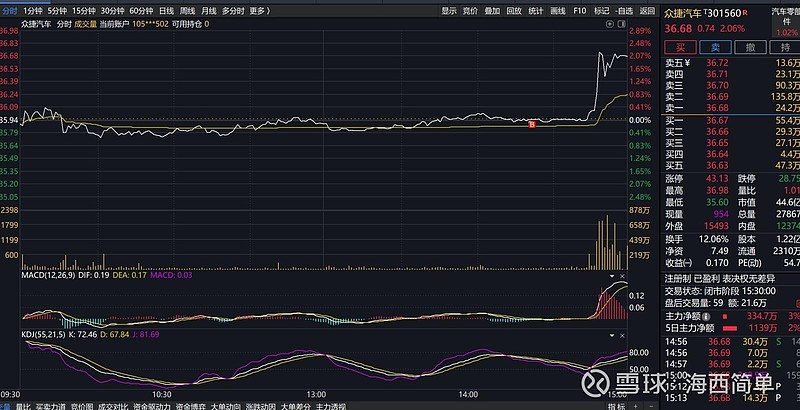Screen dimensions: 800x410
Task: Switch to the 竞价图 bottom tab
Action: [82, 406]
